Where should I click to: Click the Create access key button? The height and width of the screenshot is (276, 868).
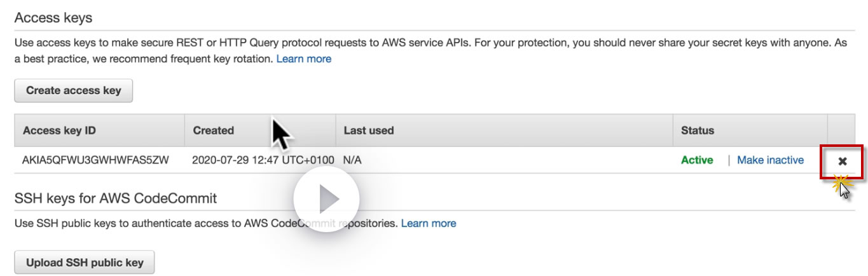tap(73, 90)
